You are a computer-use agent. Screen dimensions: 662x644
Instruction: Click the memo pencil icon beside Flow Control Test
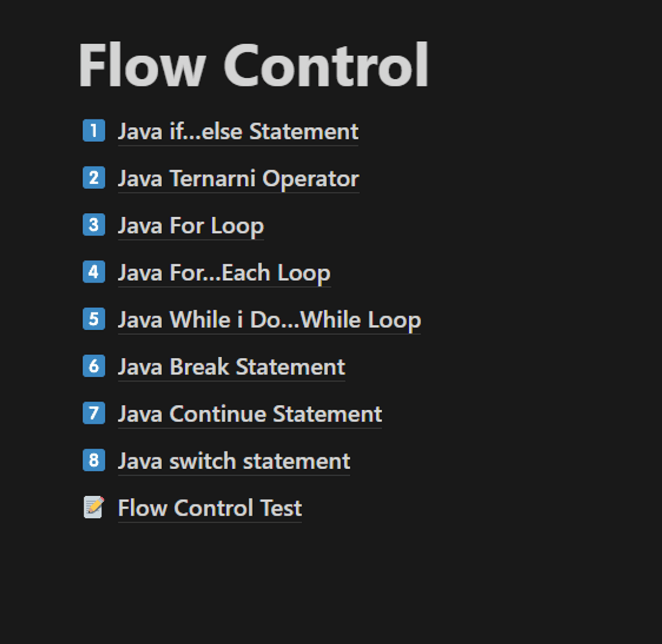tap(94, 507)
